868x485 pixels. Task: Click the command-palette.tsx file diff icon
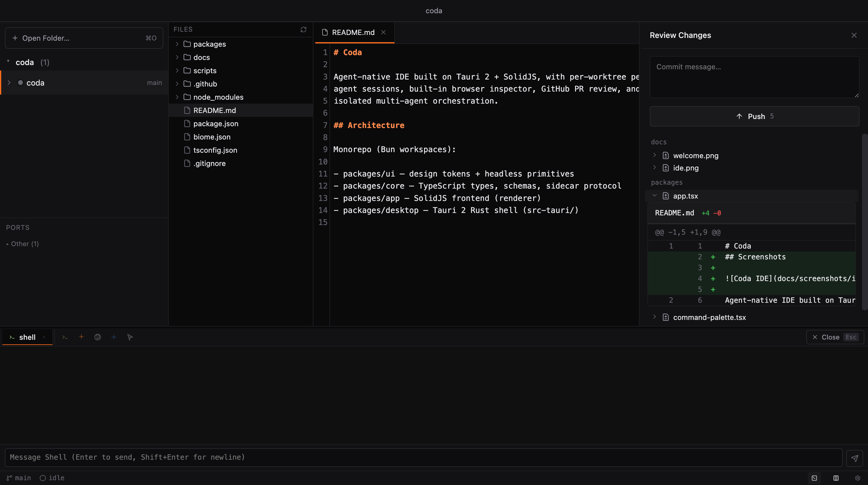(x=665, y=317)
